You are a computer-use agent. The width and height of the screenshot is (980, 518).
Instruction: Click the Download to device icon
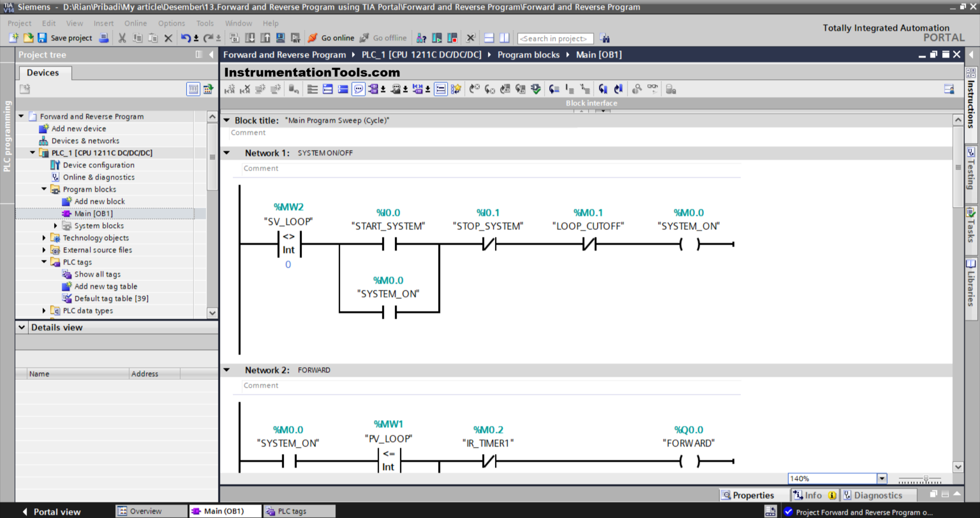coord(250,38)
